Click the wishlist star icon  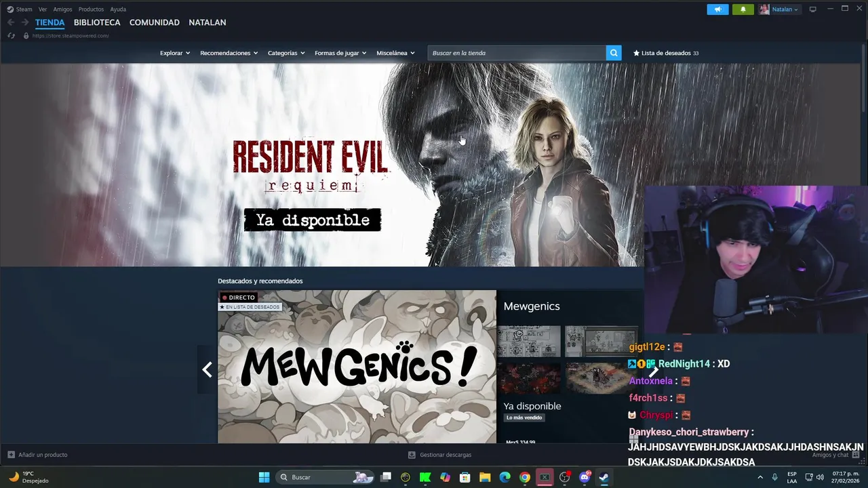tap(636, 53)
